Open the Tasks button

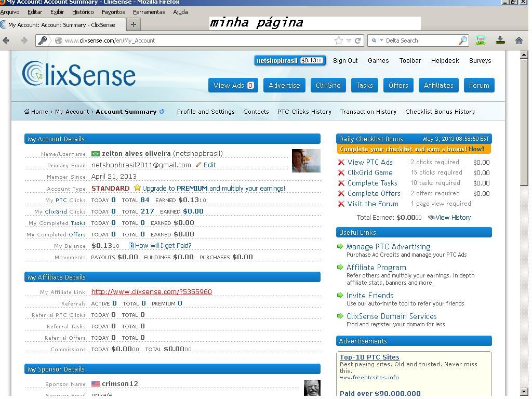364,85
